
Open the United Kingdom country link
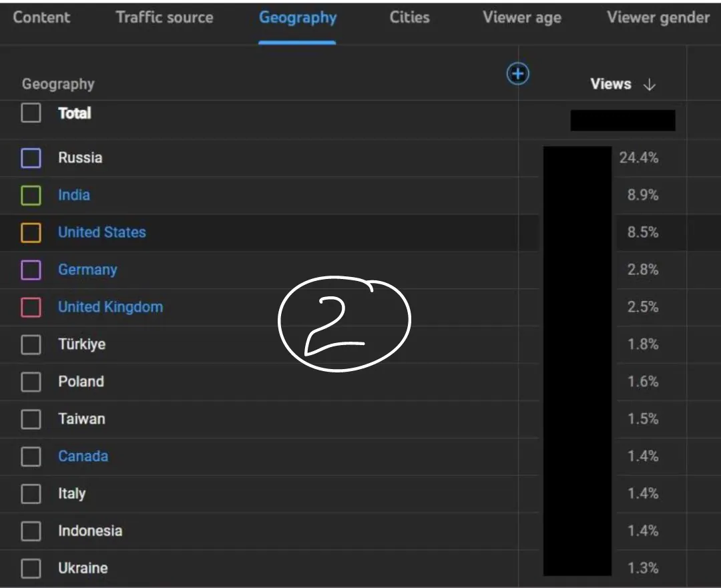110,307
